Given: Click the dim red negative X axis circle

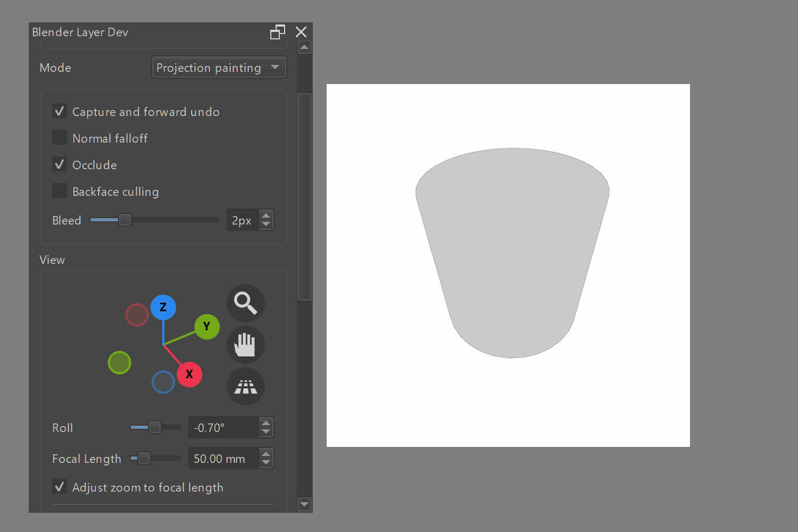Looking at the screenshot, I should point(137,315).
